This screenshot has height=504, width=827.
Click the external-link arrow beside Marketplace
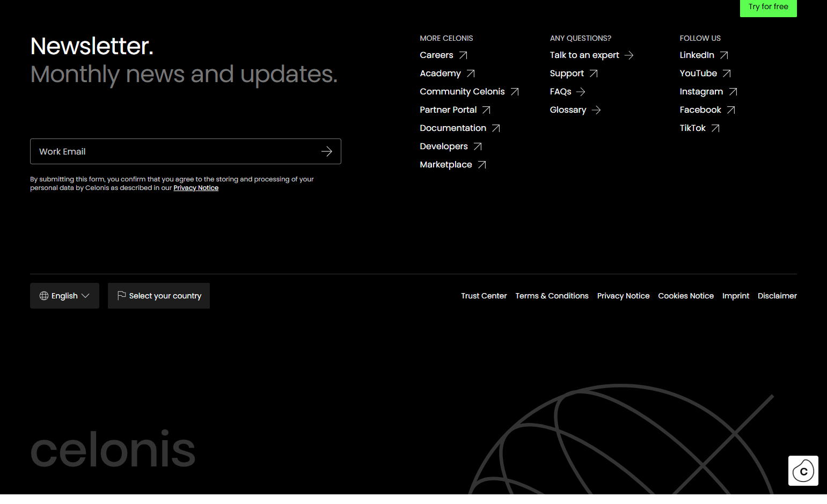[481, 164]
